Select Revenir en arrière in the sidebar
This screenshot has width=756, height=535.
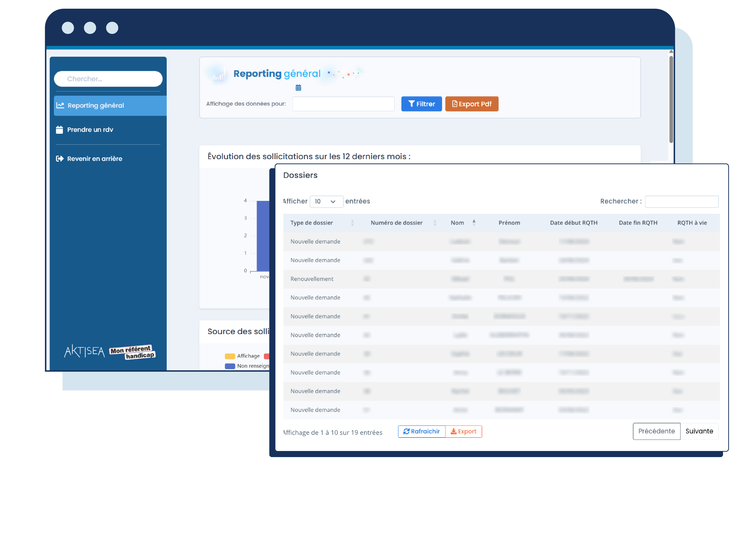coord(89,159)
